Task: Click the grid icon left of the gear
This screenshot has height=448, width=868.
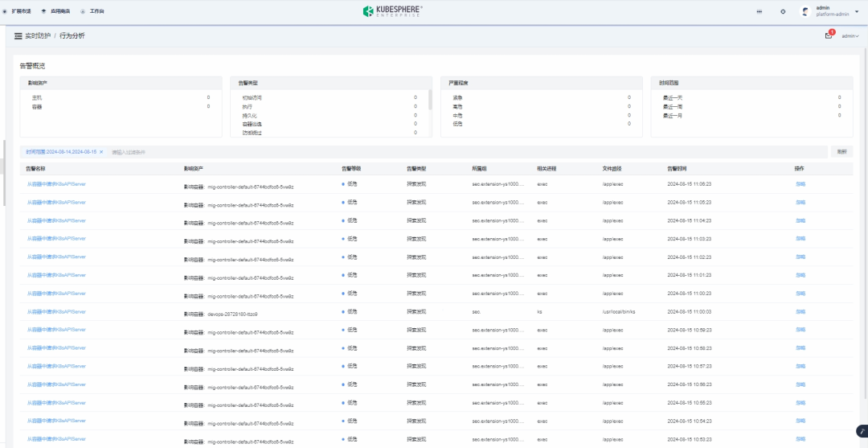Action: point(759,11)
